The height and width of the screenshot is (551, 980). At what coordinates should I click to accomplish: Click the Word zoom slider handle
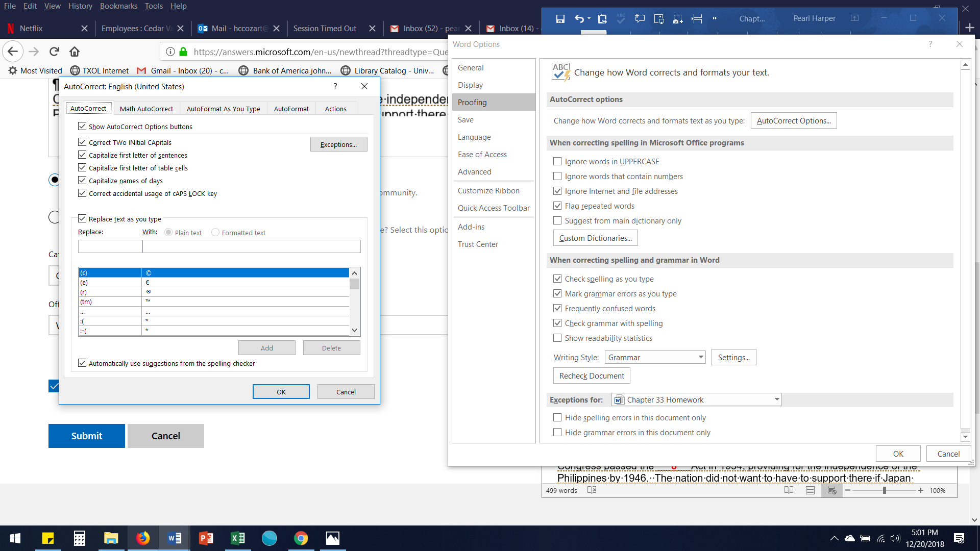884,490
